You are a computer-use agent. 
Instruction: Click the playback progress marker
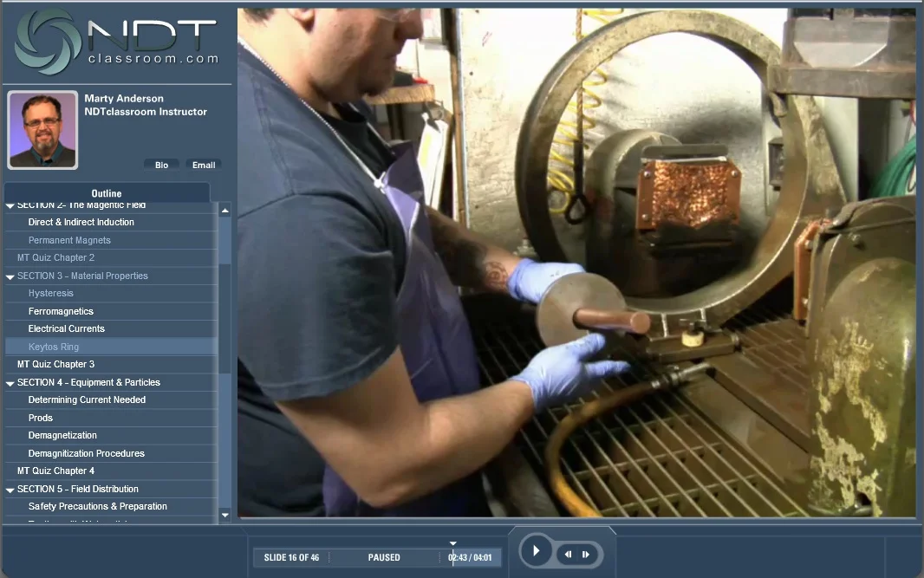pyautogui.click(x=452, y=544)
